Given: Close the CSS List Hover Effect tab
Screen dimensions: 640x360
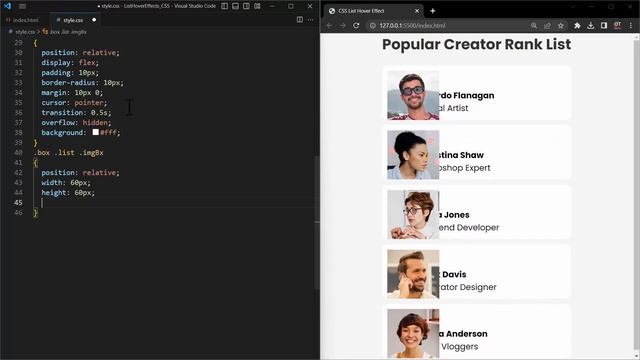Looking at the screenshot, I should (417, 11).
